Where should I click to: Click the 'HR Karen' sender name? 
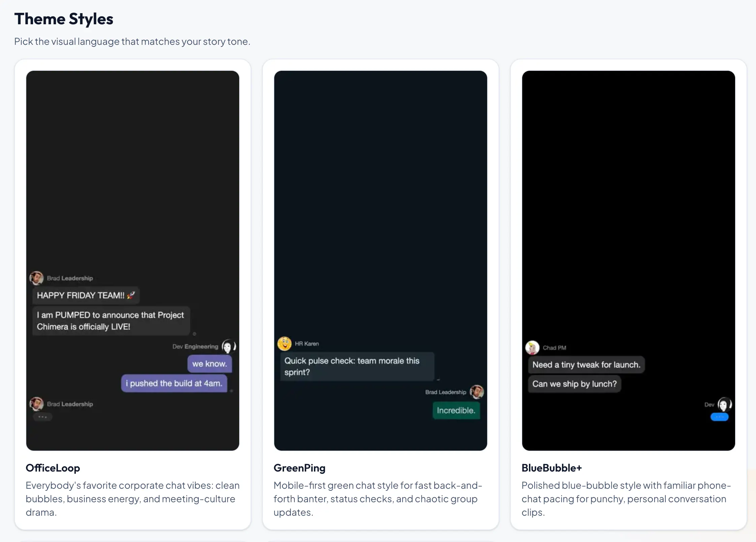[307, 343]
